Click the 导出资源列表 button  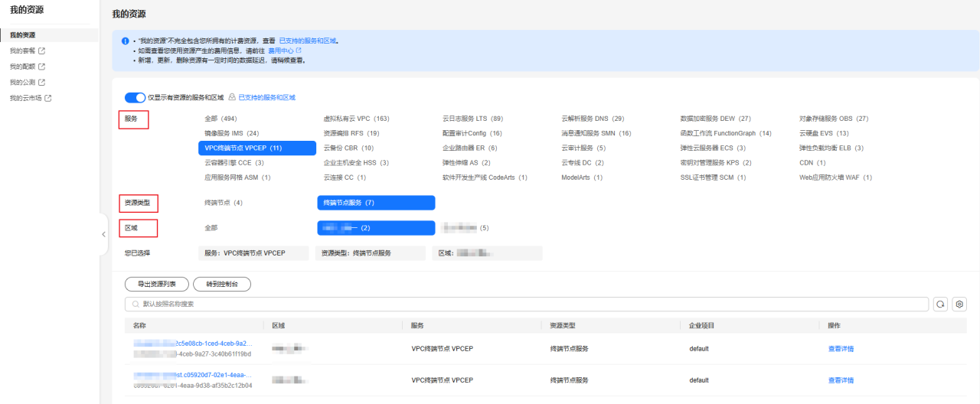pos(156,284)
